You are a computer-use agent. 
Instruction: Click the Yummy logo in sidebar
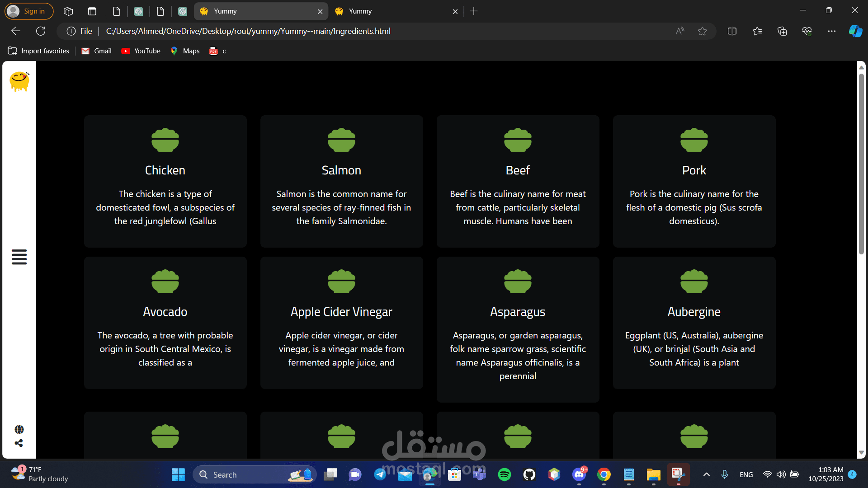click(x=19, y=81)
